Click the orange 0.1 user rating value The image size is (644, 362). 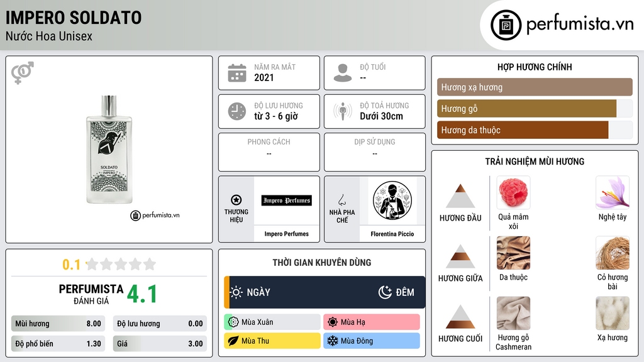point(71,265)
